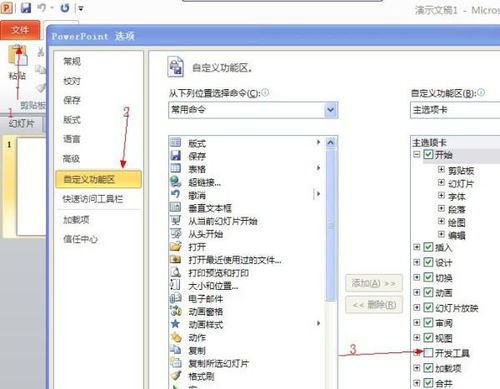Select 保存 category in options sidebar

pyautogui.click(x=72, y=100)
